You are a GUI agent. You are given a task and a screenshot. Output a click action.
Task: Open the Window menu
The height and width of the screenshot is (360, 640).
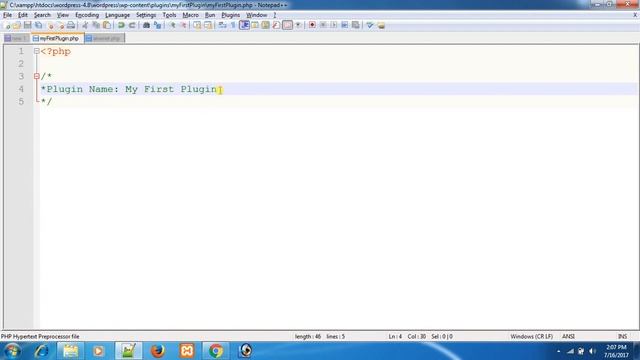256,15
